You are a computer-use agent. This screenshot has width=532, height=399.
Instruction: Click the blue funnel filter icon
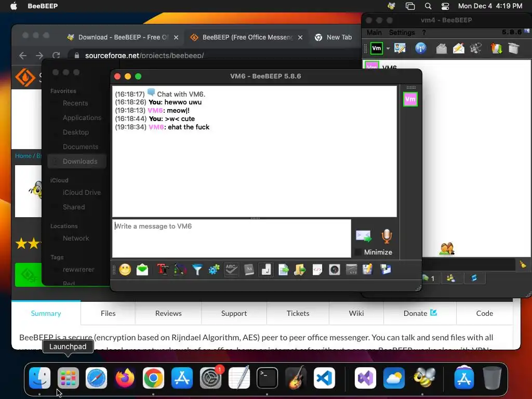pyautogui.click(x=197, y=270)
